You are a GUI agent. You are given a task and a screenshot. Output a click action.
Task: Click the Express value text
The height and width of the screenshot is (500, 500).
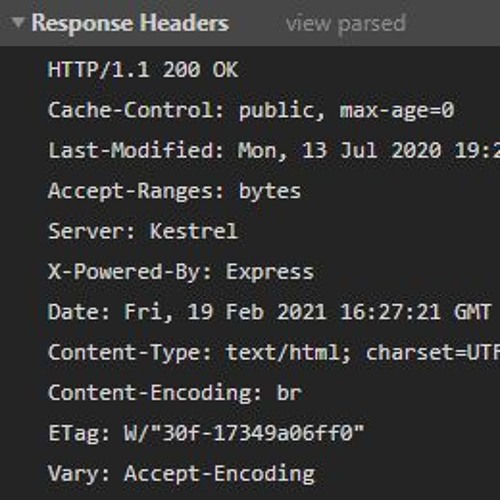click(270, 273)
